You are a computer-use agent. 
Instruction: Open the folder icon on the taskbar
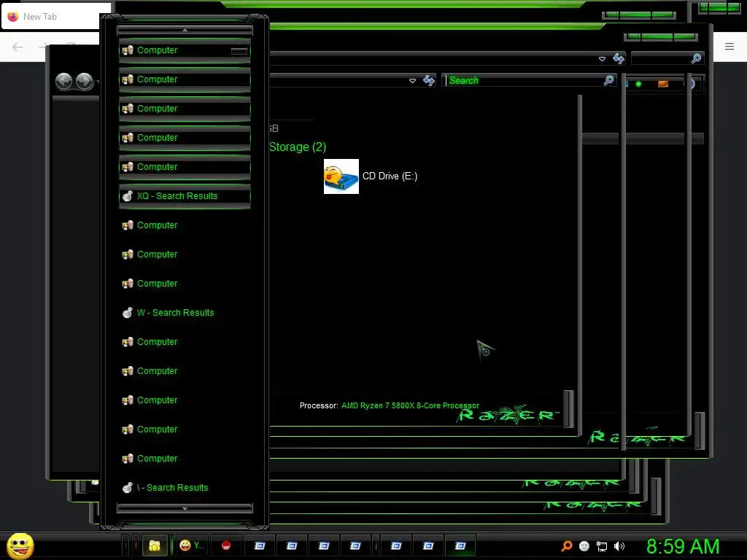(155, 545)
